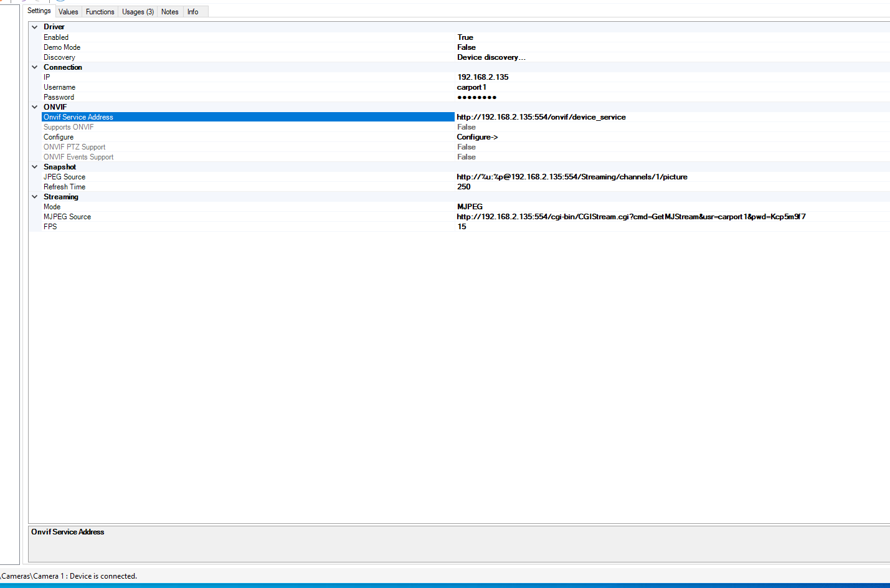Edit the IP address field 192.168.2.135
This screenshot has height=588, width=890.
coord(483,77)
